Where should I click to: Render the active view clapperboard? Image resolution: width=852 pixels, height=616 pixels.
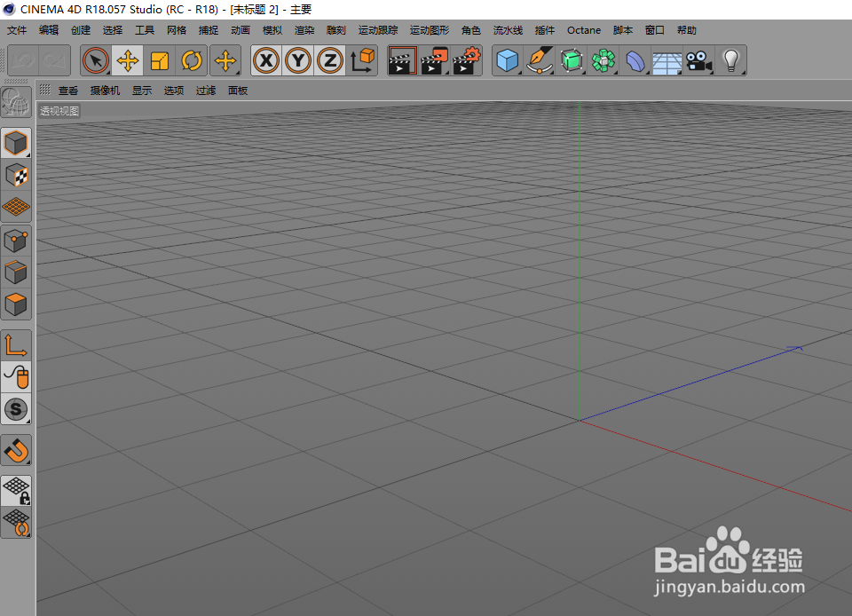[x=402, y=60]
